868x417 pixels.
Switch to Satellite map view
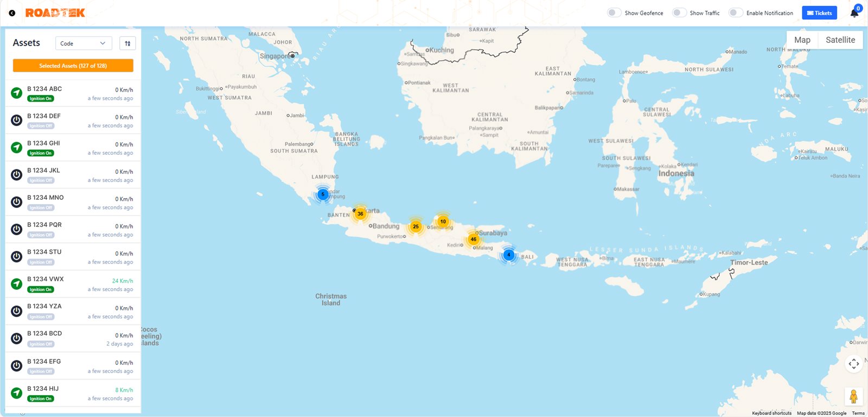point(840,40)
